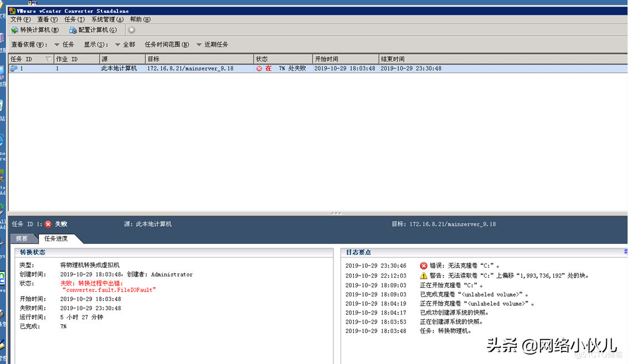Image resolution: width=628 pixels, height=364 pixels.
Task: Sort by the 任务 ID column header
Action: pyautogui.click(x=31, y=59)
